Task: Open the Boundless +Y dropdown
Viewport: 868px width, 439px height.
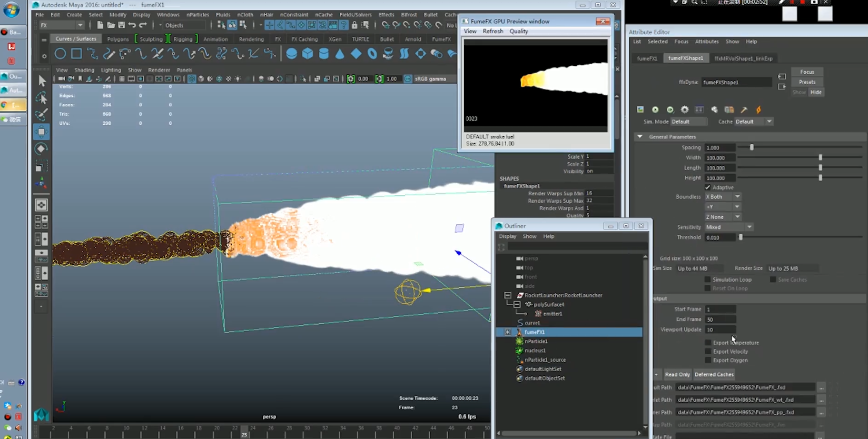Action: [x=723, y=207]
